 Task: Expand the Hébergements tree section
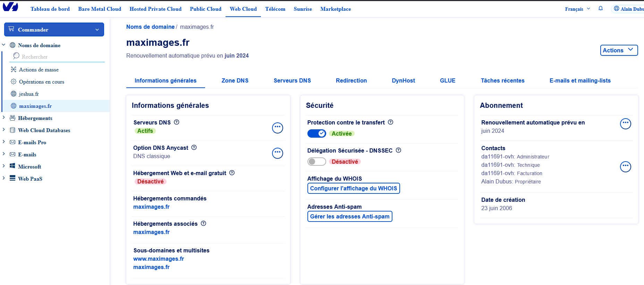coord(4,118)
